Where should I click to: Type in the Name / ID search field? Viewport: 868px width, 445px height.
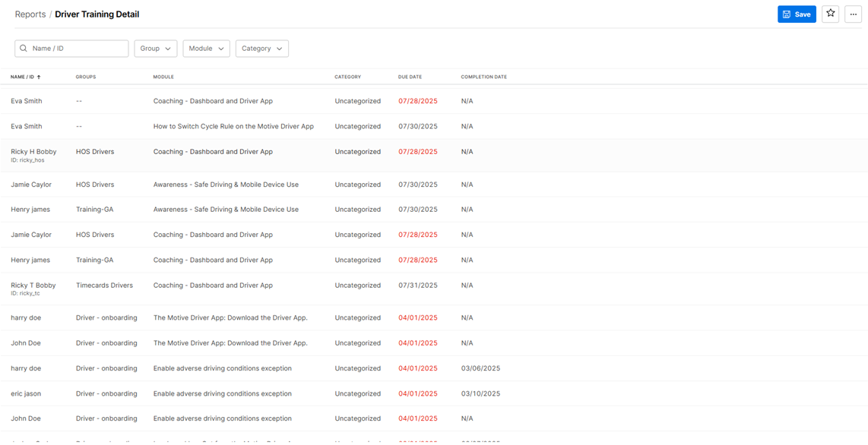[x=78, y=49]
